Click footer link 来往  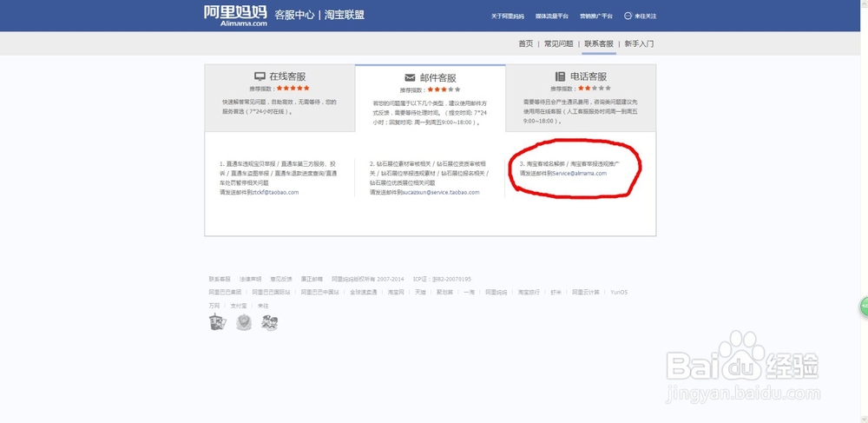click(263, 306)
